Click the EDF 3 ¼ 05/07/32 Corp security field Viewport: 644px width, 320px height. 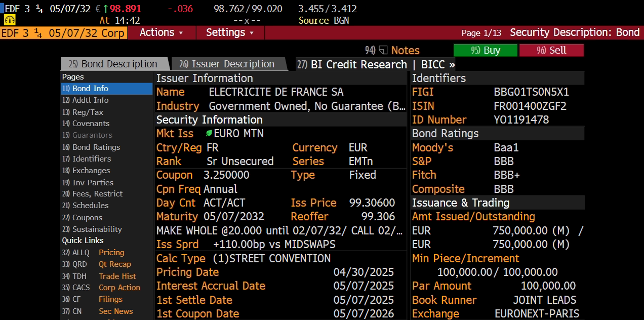(63, 33)
